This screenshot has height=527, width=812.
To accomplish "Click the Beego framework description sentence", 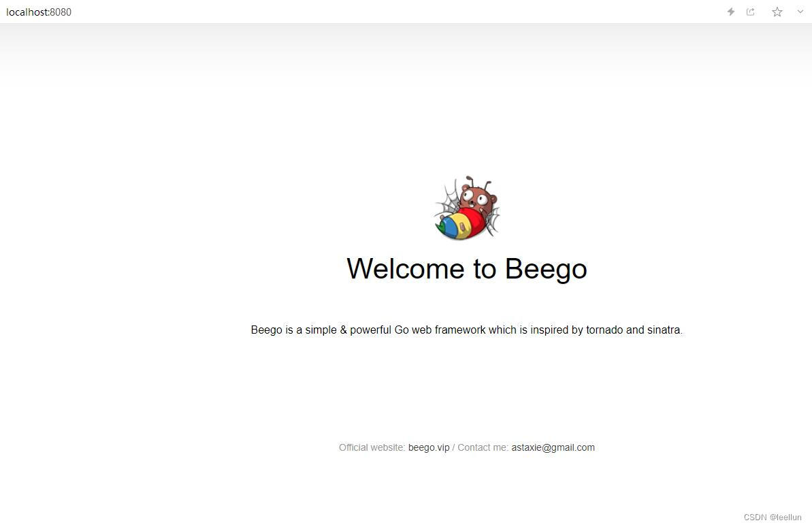I will [x=467, y=330].
